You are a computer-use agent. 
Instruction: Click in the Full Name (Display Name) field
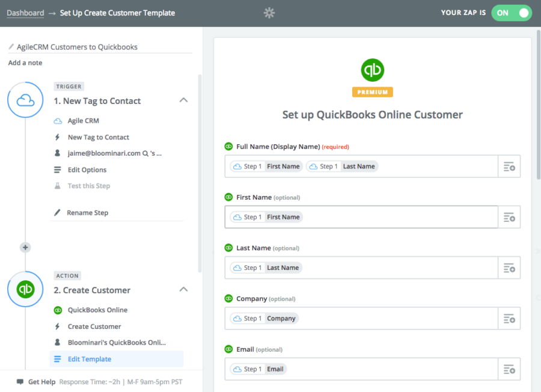[361, 167]
